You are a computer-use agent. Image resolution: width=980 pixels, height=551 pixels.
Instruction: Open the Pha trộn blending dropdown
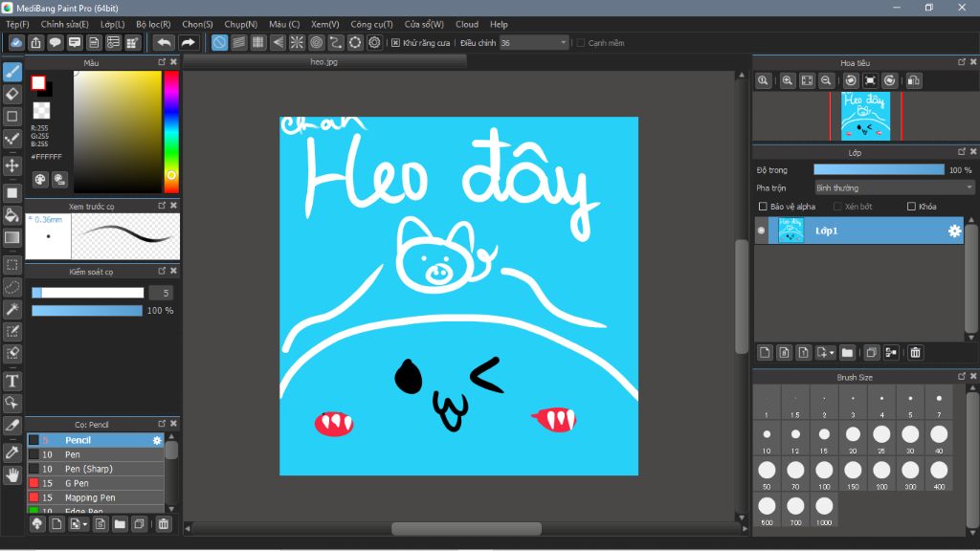[895, 188]
